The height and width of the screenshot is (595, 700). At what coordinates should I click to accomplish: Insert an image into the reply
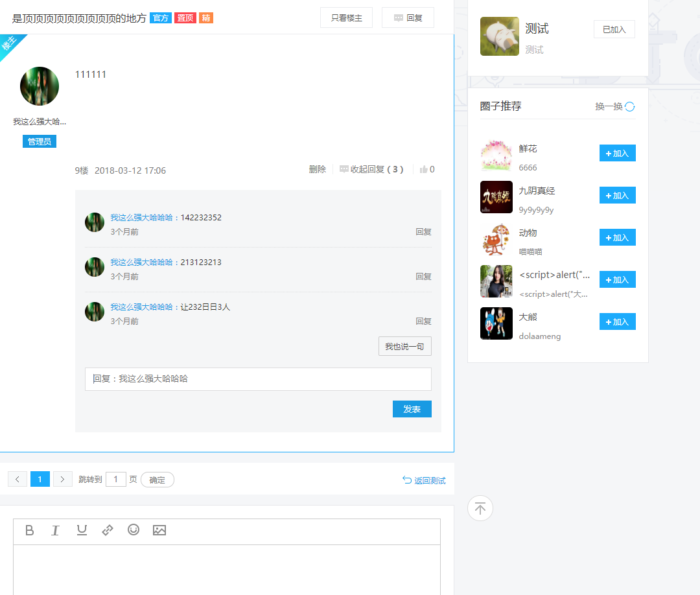[159, 530]
